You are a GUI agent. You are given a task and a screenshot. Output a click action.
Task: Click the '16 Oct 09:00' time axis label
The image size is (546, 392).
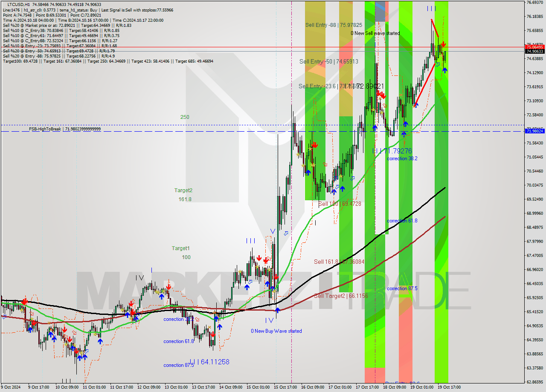click(313, 387)
